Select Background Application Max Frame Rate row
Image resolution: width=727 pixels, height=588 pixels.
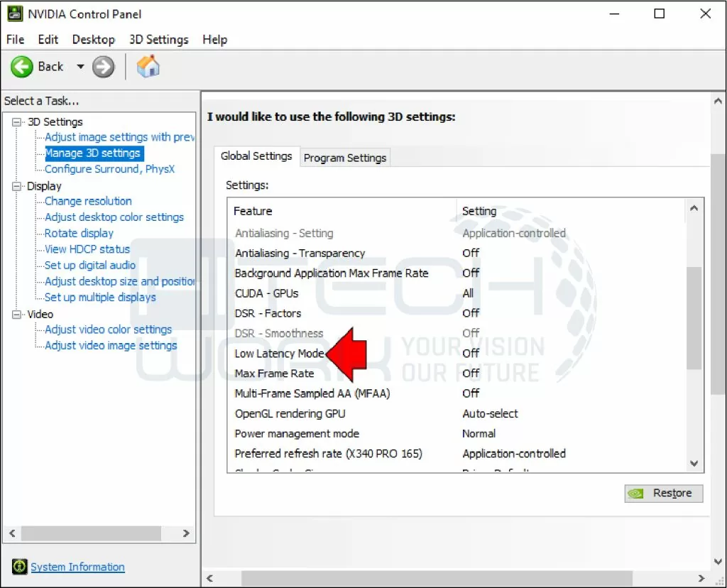click(x=457, y=273)
